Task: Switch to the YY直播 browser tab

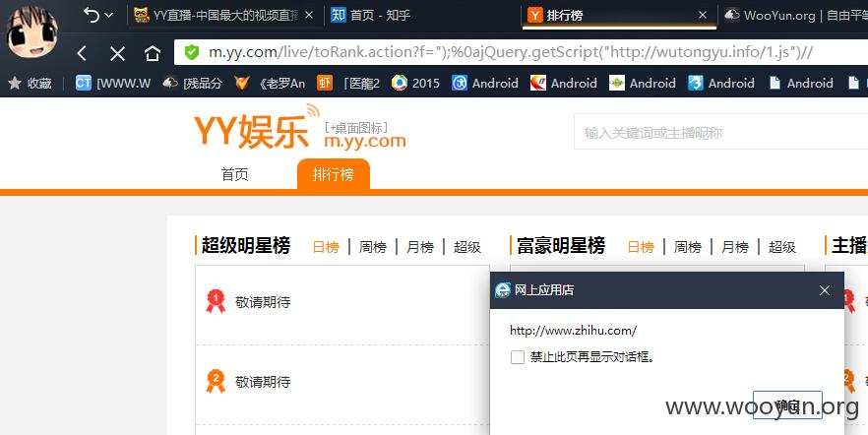Action: [x=217, y=15]
